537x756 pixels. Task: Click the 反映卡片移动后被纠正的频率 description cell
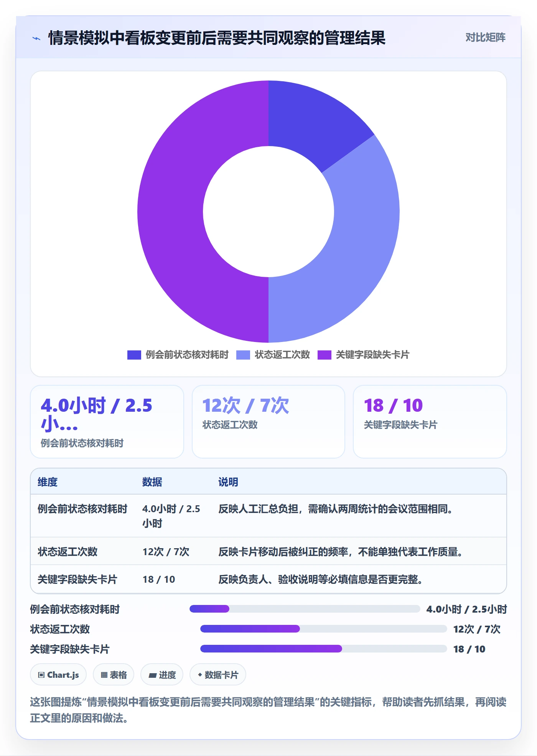tap(341, 552)
